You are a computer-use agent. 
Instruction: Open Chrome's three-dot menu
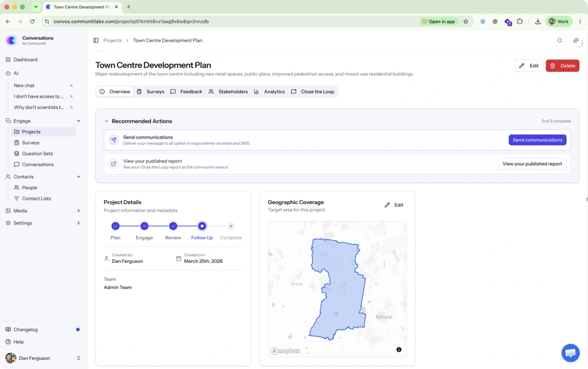tap(580, 21)
